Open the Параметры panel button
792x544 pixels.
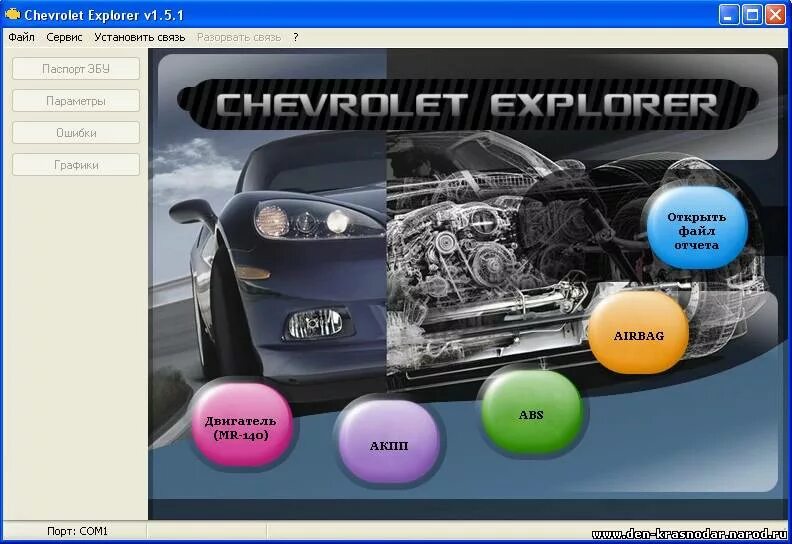click(x=76, y=101)
